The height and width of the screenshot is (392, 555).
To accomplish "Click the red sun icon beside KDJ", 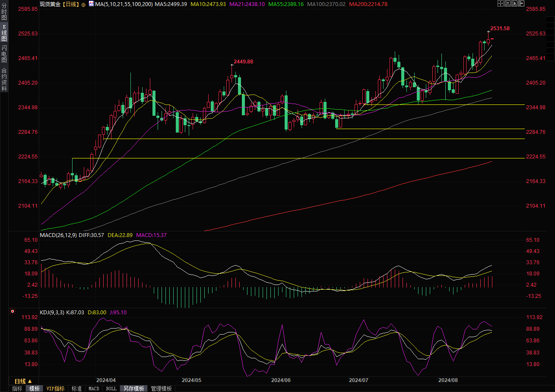I will pos(13,311).
